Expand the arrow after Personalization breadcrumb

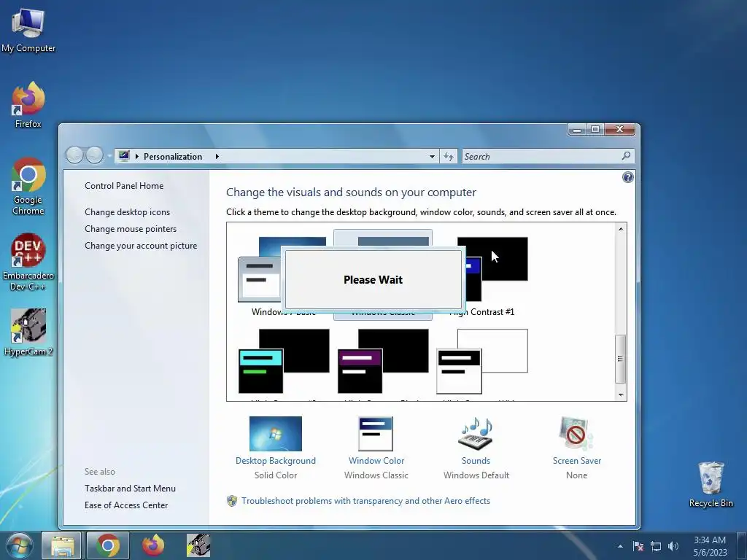point(217,156)
